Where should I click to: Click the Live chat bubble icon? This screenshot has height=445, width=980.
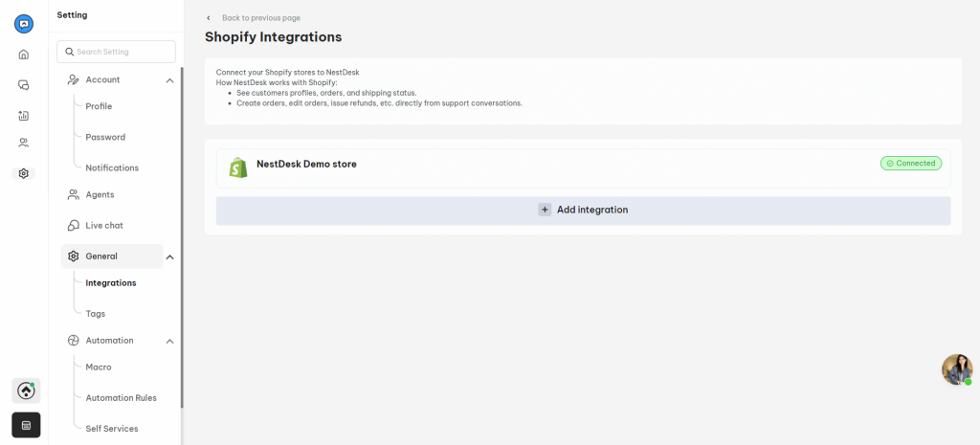coord(73,226)
